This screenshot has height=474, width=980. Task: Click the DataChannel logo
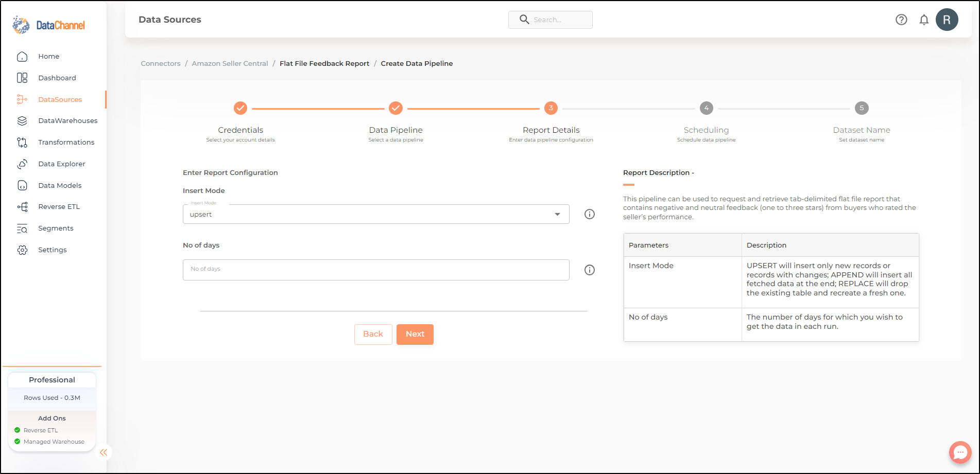pyautogui.click(x=49, y=25)
